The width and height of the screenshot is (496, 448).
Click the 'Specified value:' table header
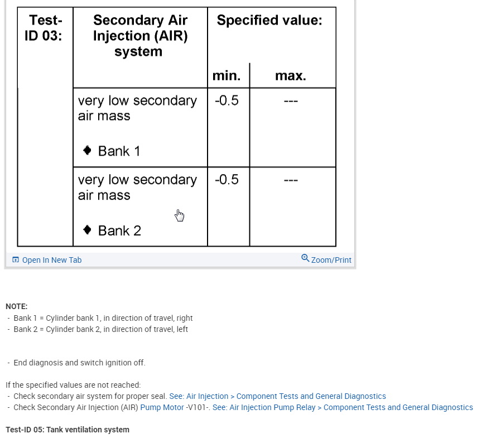[269, 21]
